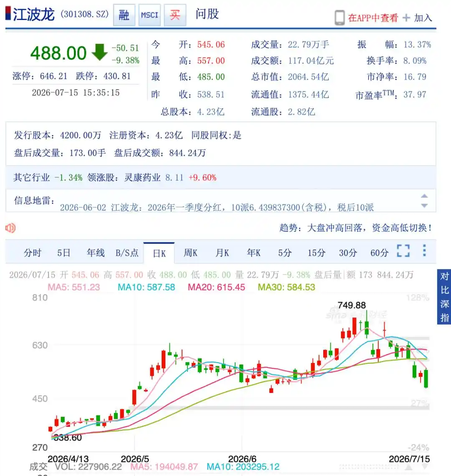
Task: Click the 市盈率TTM 37.97 value
Action: tap(415, 94)
